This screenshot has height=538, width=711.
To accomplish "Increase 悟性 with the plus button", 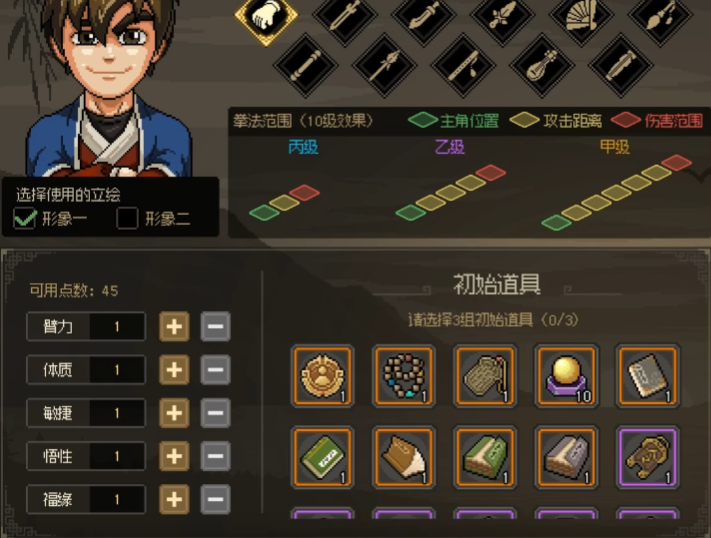I will click(x=174, y=456).
